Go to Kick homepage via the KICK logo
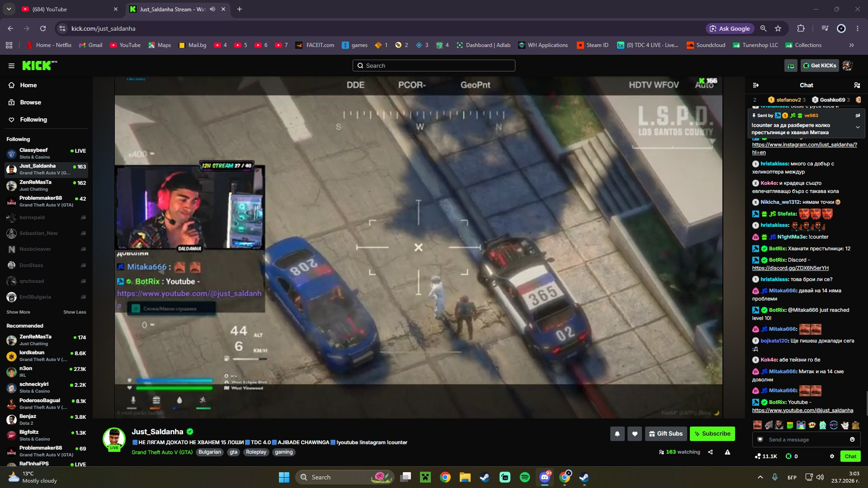This screenshot has height=488, width=868. (x=39, y=66)
